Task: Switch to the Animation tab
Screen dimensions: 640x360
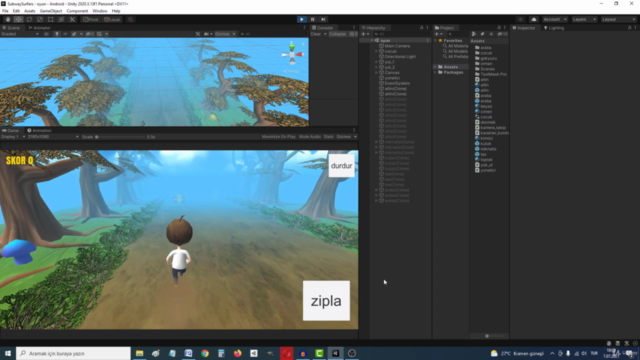Action: (39, 131)
